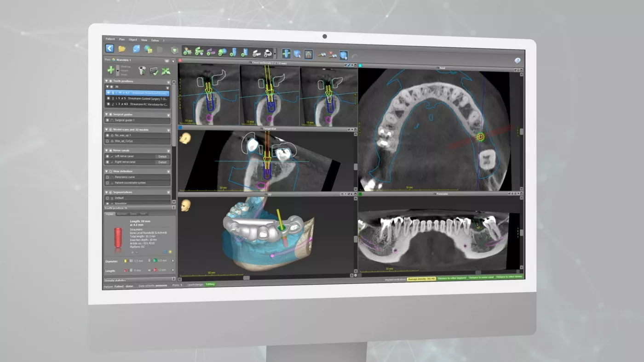
Task: Open the Plan menu
Action: click(122, 40)
